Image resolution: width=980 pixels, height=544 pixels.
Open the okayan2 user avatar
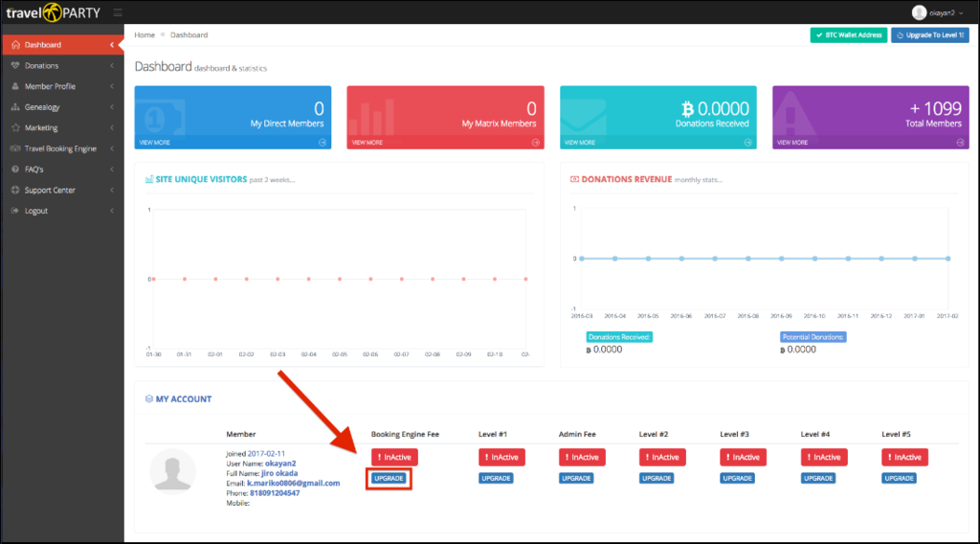[x=919, y=12]
